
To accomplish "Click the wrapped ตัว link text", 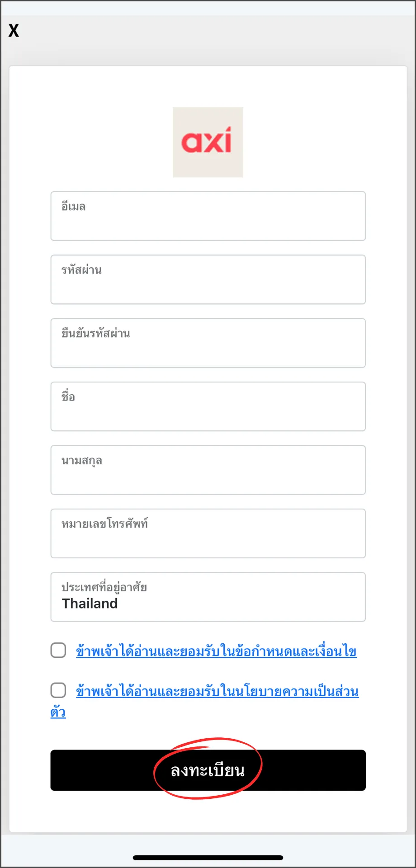I will click(x=58, y=712).
